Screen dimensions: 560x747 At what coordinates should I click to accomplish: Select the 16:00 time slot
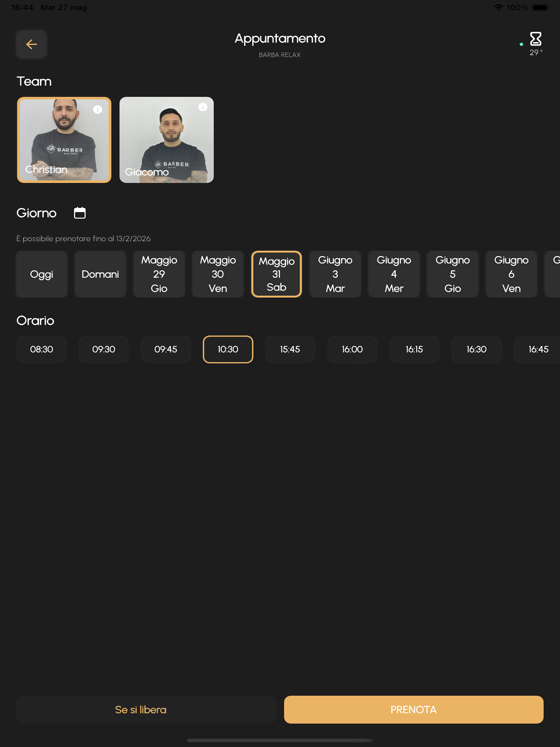pyautogui.click(x=352, y=349)
